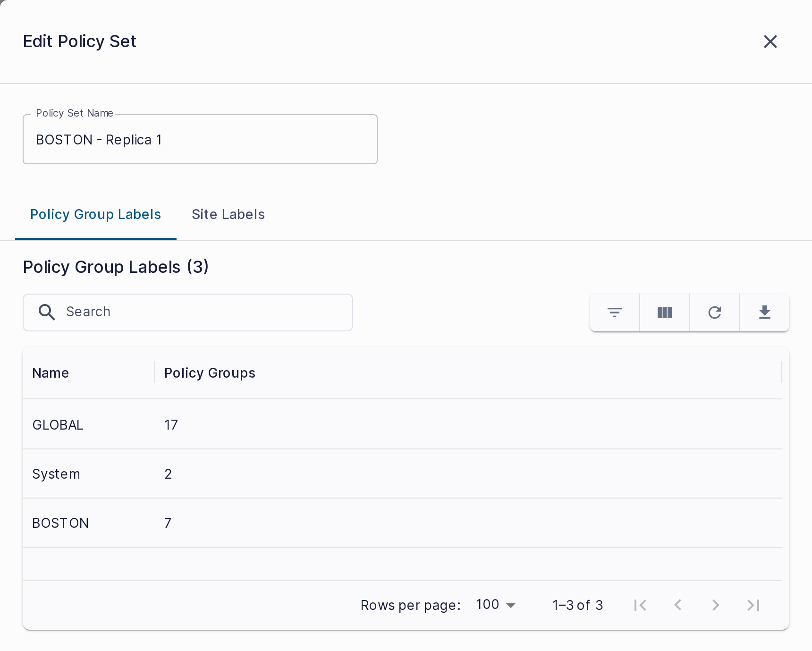This screenshot has width=812, height=651.
Task: Go to the first page
Action: point(640,605)
